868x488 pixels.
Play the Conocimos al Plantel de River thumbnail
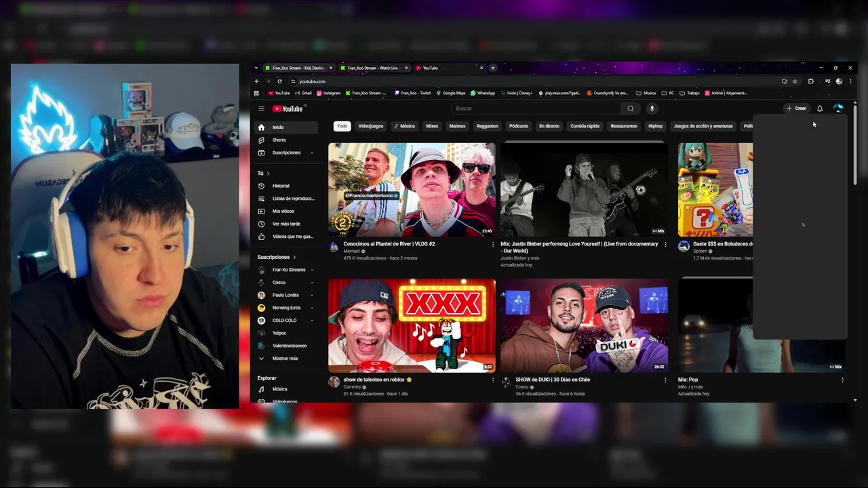[412, 189]
